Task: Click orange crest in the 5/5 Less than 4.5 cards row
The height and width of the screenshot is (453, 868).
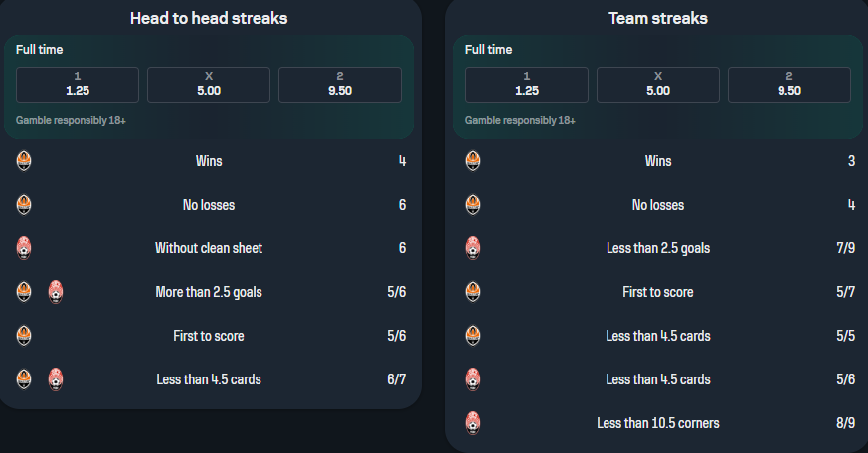Action: coord(474,336)
